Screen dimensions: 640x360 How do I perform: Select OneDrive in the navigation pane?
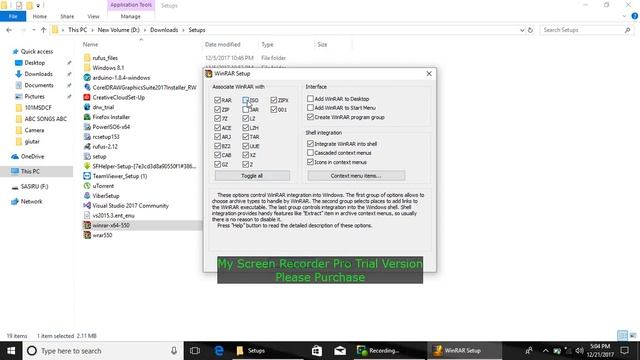[32, 156]
